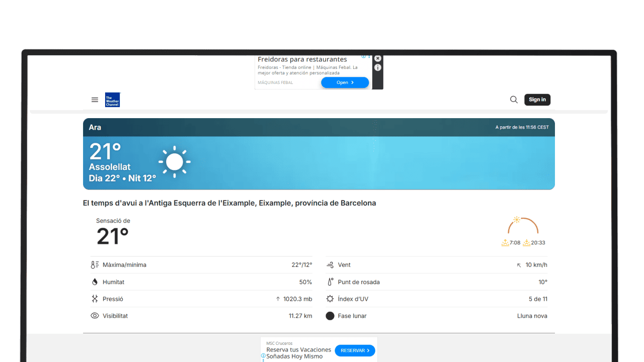This screenshot has height=362, width=644.
Task: Click The Weather Channel logo
Action: pyautogui.click(x=113, y=100)
